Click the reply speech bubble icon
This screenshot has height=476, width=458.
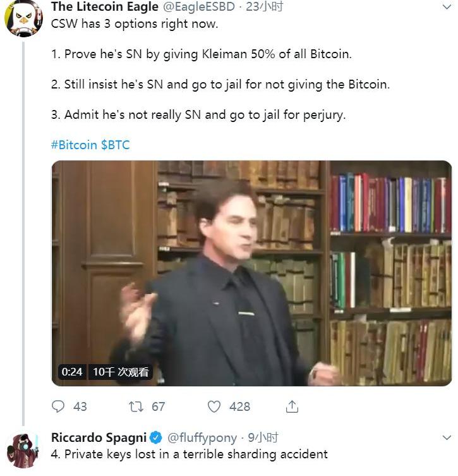click(58, 406)
